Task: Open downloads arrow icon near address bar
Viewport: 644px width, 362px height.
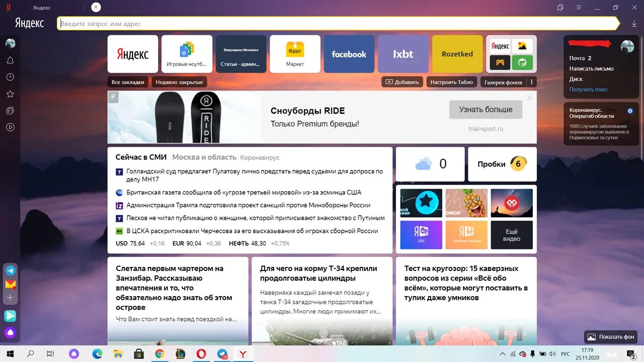Action: coord(634,24)
